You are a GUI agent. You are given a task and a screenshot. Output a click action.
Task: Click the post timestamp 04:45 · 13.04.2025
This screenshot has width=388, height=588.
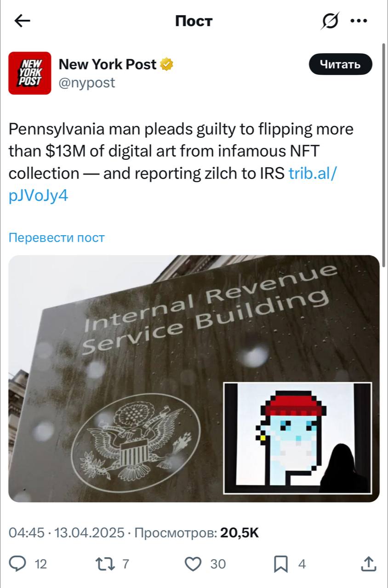pyautogui.click(x=67, y=533)
